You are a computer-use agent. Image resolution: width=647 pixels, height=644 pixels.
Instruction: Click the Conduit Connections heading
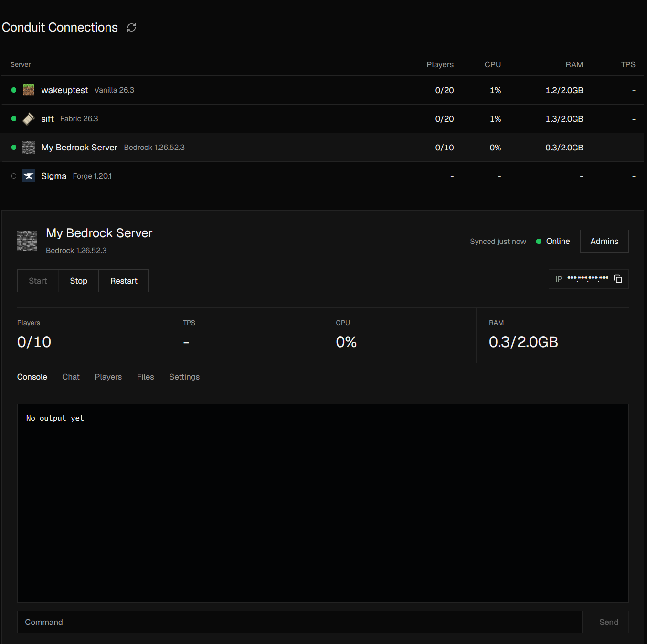pyautogui.click(x=60, y=27)
